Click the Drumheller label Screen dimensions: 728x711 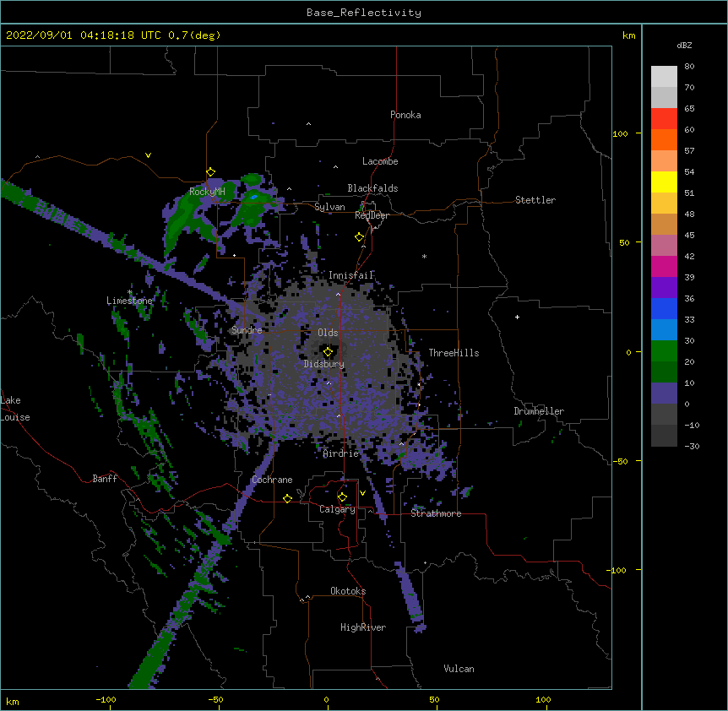[539, 411]
